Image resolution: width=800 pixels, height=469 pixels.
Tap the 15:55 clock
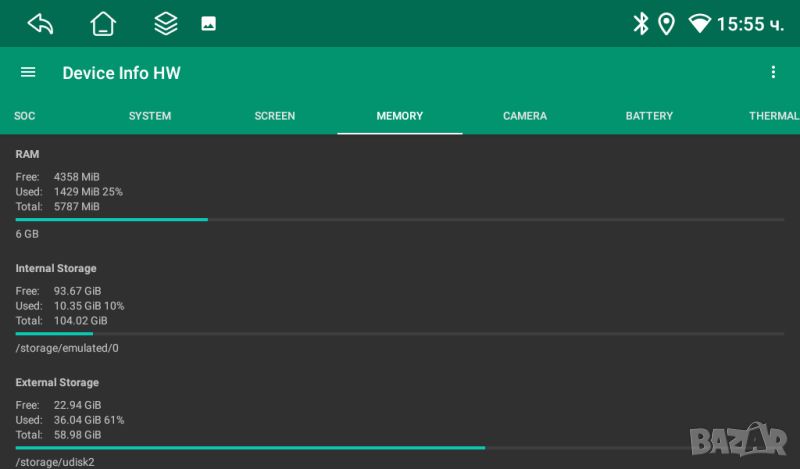(x=750, y=24)
